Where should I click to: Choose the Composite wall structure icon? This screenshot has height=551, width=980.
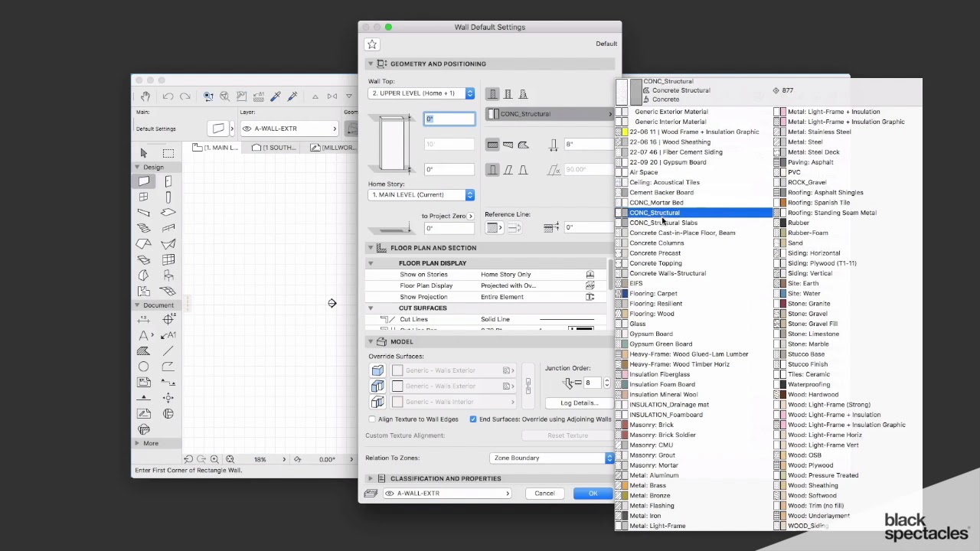[508, 94]
